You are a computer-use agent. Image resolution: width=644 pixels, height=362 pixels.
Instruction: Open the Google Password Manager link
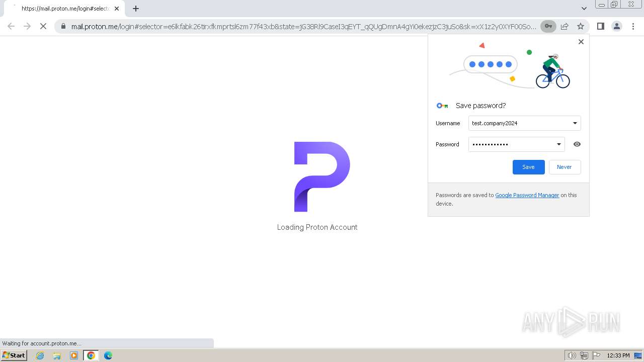(x=527, y=195)
